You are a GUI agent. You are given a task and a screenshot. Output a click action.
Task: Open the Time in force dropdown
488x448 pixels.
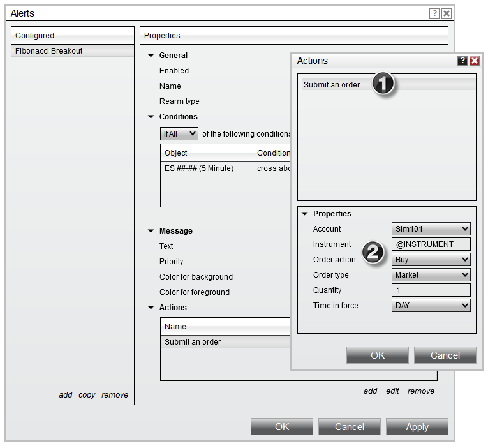coord(431,306)
